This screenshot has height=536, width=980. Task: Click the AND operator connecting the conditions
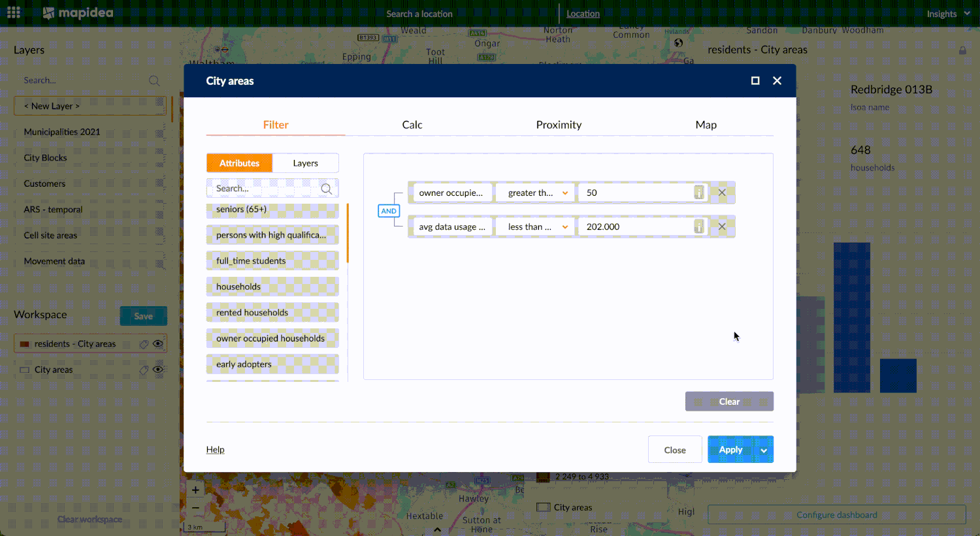(389, 211)
